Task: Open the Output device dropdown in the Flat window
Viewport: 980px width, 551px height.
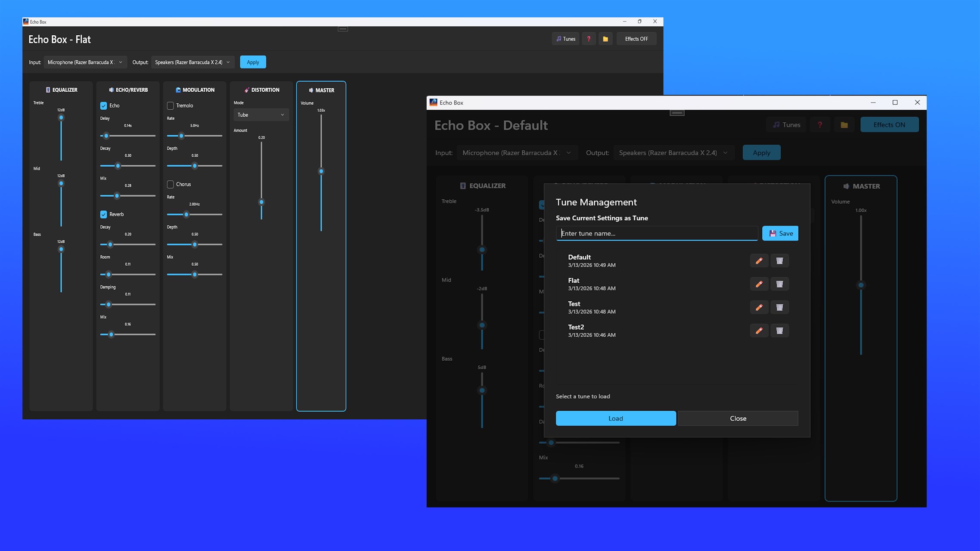Action: pos(193,62)
